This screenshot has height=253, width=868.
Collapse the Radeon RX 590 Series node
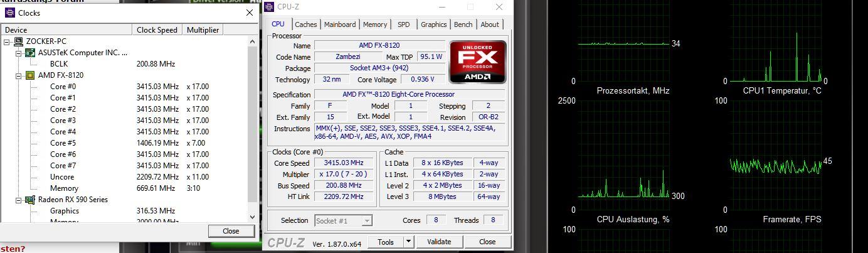tap(18, 200)
